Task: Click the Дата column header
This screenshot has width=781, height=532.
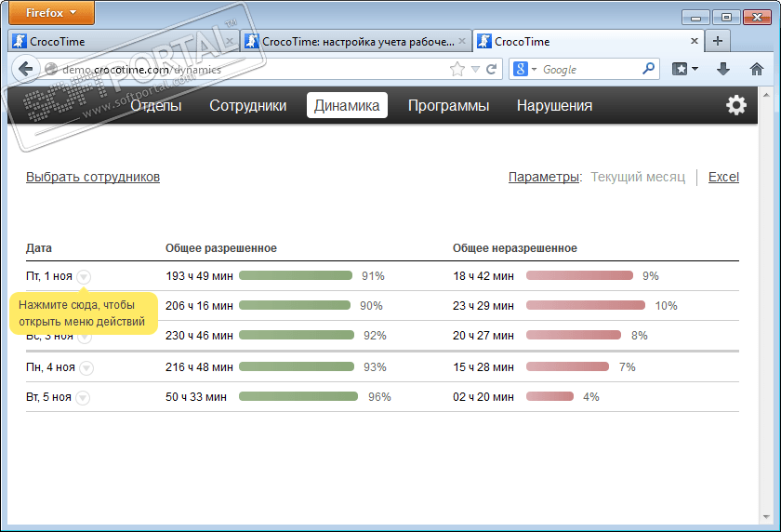Action: 39,248
